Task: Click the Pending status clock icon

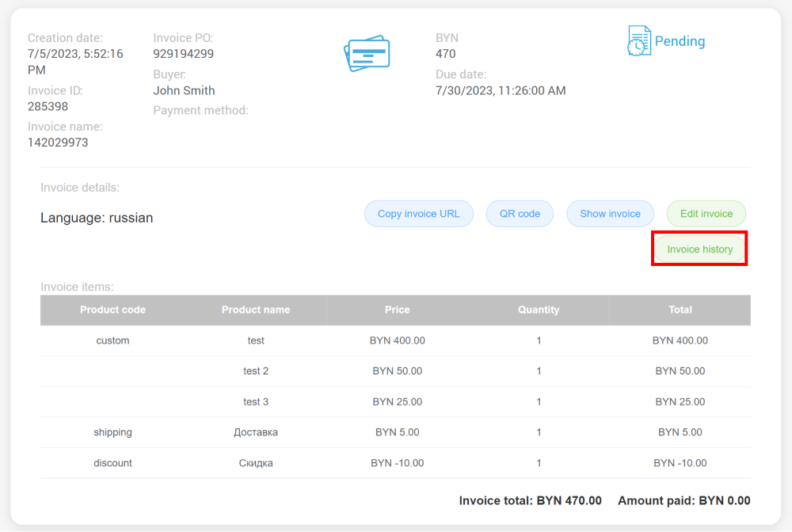Action: click(638, 40)
